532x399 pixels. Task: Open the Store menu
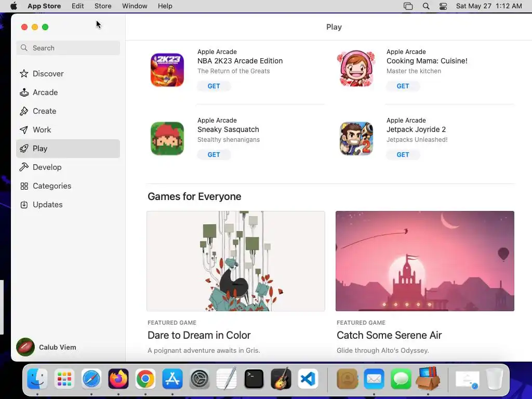103,6
